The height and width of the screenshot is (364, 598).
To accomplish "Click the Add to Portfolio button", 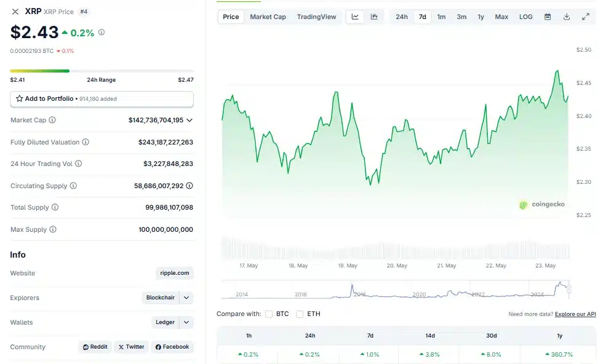I will [x=102, y=99].
